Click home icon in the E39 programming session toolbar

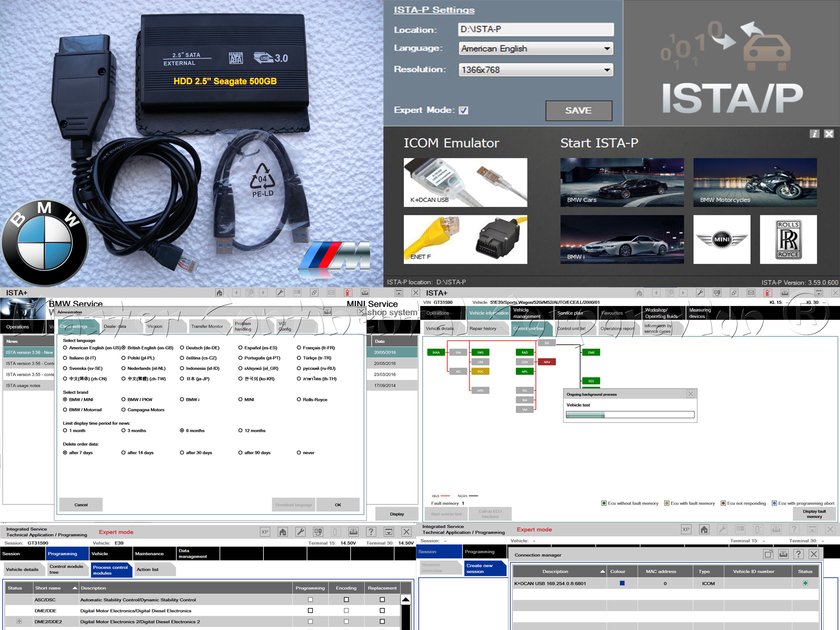tap(283, 532)
